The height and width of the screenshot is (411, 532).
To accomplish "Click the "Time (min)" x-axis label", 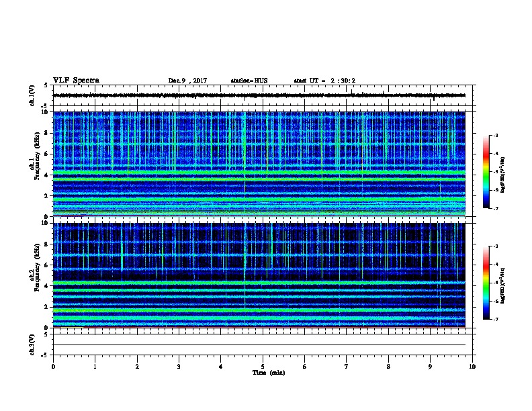I will click(x=269, y=373).
